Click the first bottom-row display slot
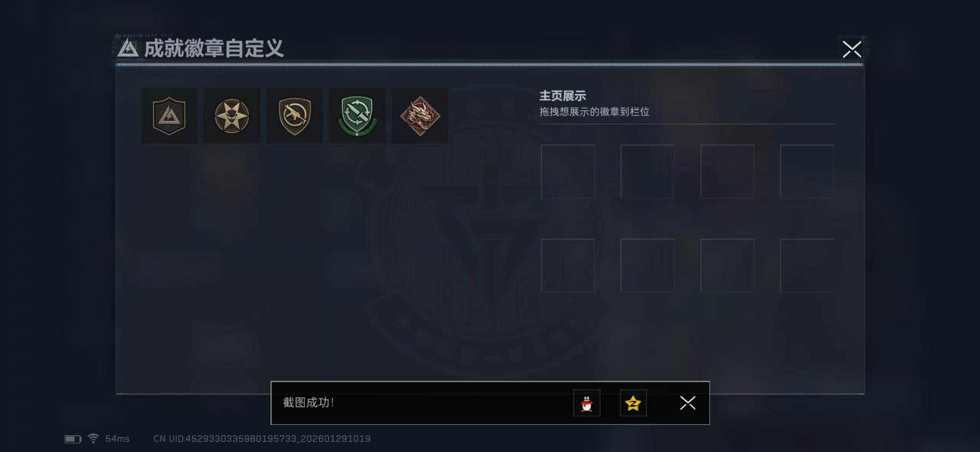980x452 pixels. point(568,266)
